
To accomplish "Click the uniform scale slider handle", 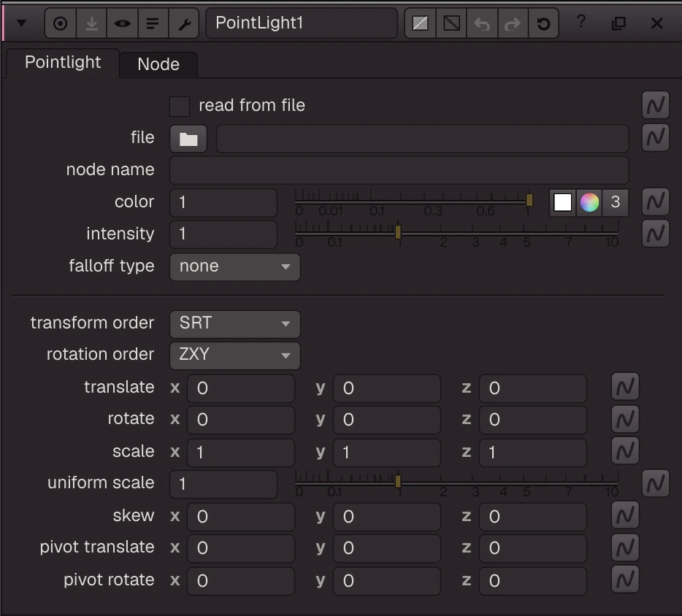I will point(398,481).
